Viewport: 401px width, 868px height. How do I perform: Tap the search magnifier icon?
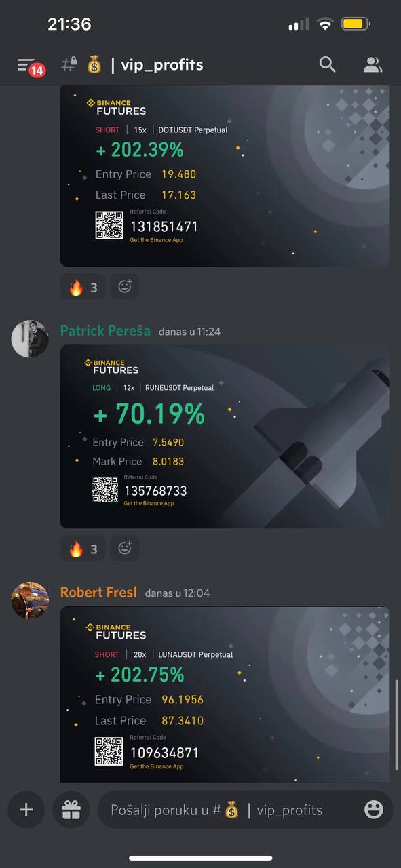click(x=328, y=64)
